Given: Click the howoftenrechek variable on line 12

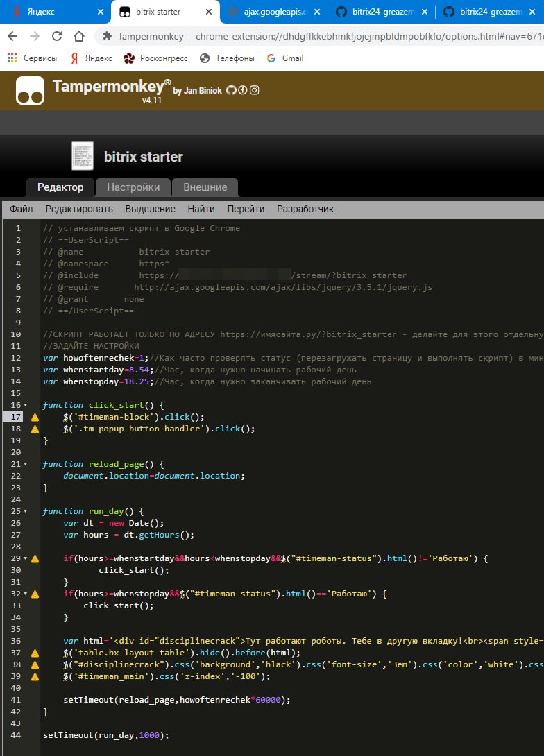Looking at the screenshot, I should click(x=99, y=358).
